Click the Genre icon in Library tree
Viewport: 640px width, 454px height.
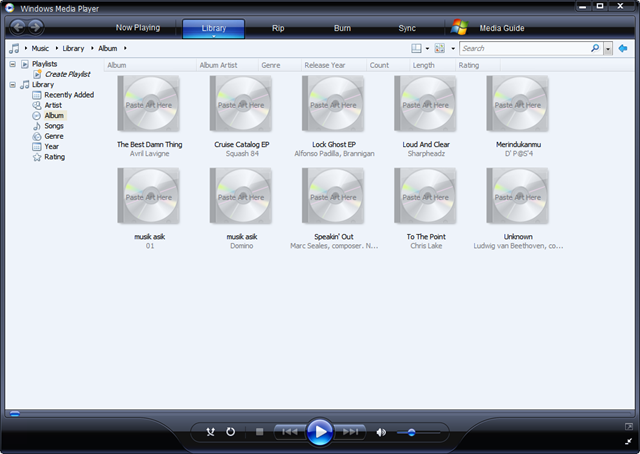pos(37,136)
